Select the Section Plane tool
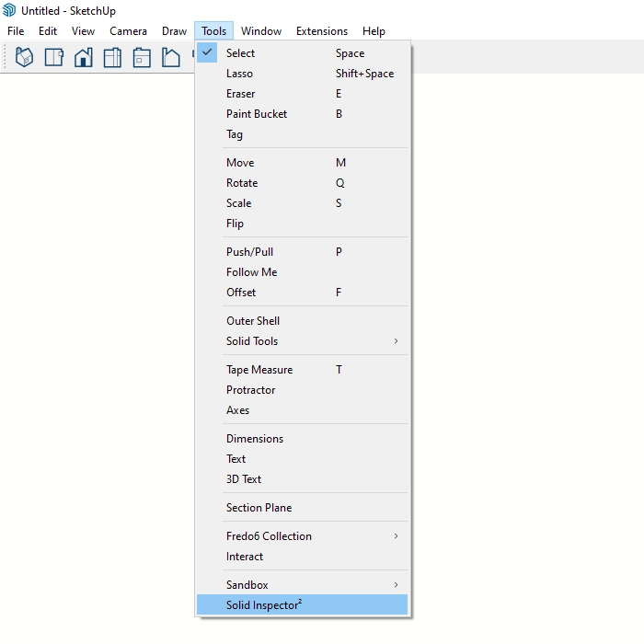Screen dimensions: 644x644 tap(303, 508)
